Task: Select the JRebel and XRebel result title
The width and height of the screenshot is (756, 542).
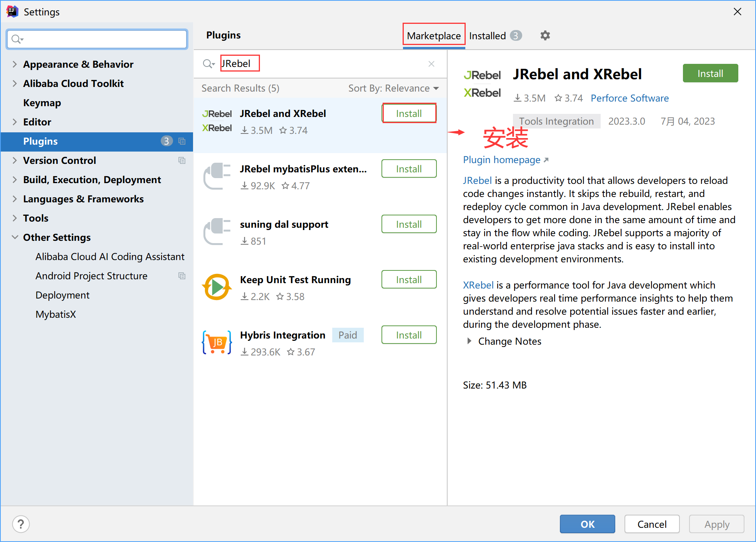Action: (x=283, y=114)
